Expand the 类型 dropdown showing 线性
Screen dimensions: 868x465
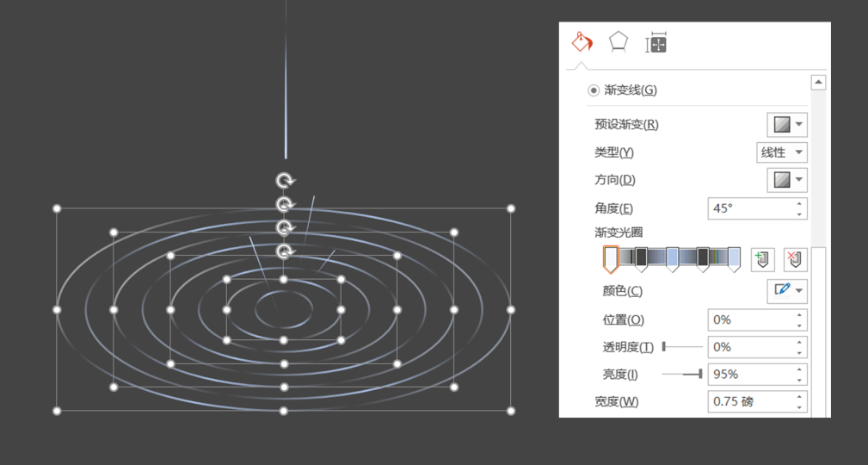(782, 152)
